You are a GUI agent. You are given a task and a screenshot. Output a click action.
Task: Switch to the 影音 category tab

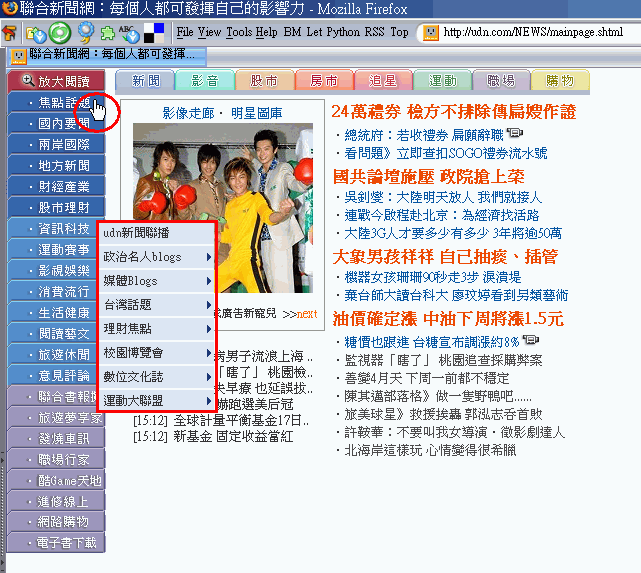(205, 81)
